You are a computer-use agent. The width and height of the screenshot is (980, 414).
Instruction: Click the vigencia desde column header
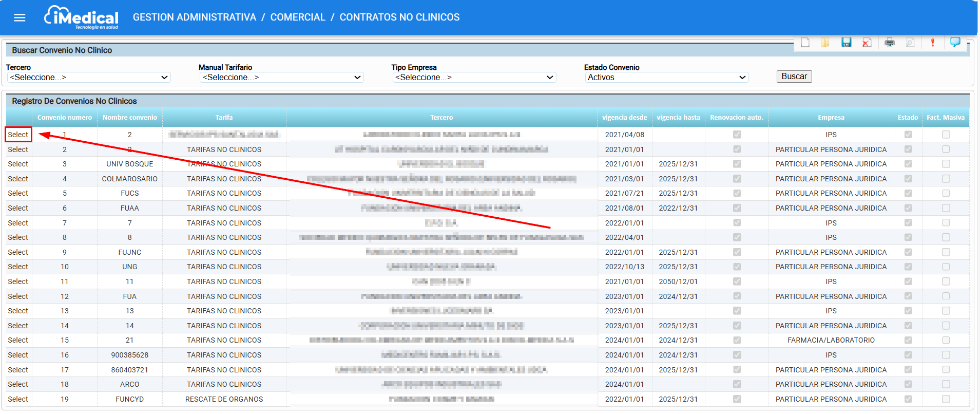(625, 118)
